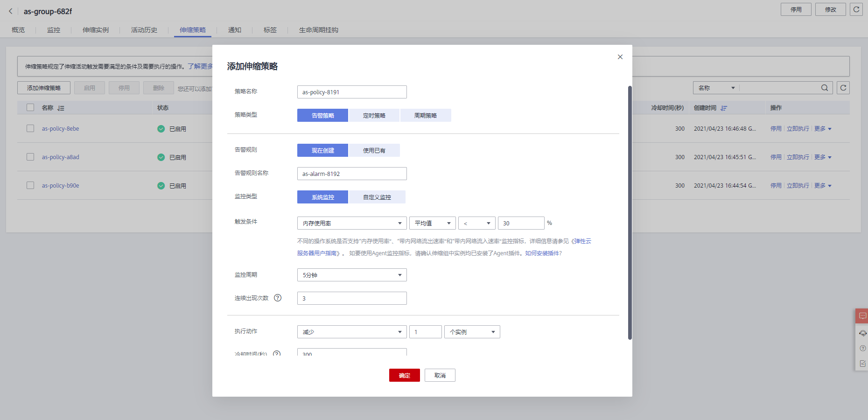Open the 内存使用率 metric dropdown
The height and width of the screenshot is (420, 868).
tap(352, 223)
